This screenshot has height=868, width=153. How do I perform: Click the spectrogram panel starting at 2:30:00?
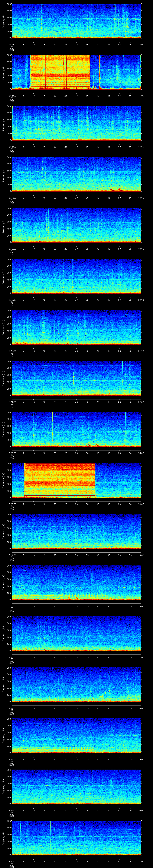tap(77, 838)
